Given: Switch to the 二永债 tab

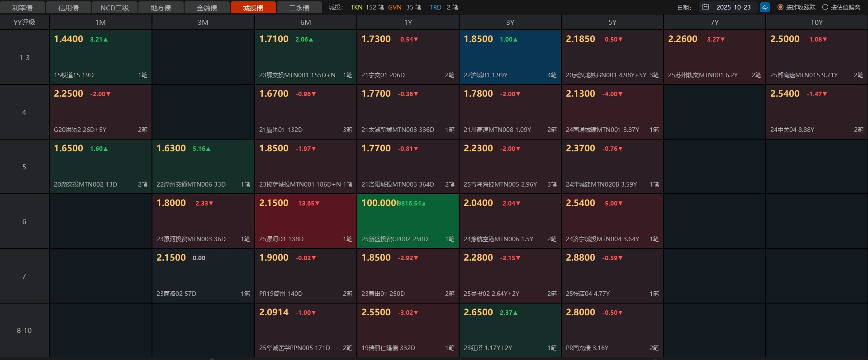Looking at the screenshot, I should (x=299, y=8).
